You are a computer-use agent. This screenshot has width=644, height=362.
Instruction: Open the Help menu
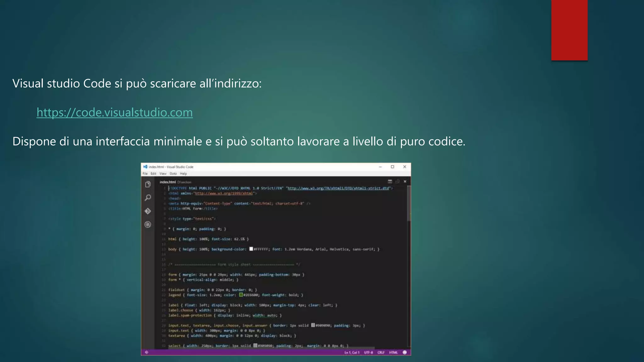point(183,173)
